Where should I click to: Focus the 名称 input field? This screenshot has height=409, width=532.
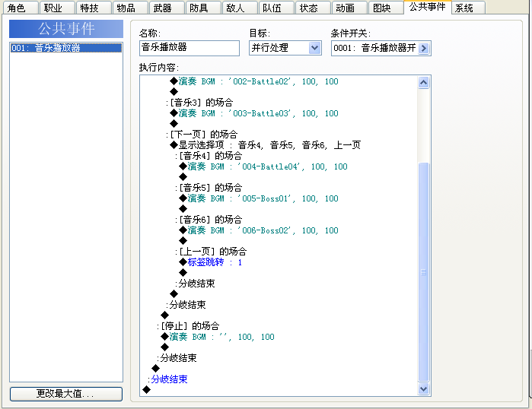coord(190,48)
